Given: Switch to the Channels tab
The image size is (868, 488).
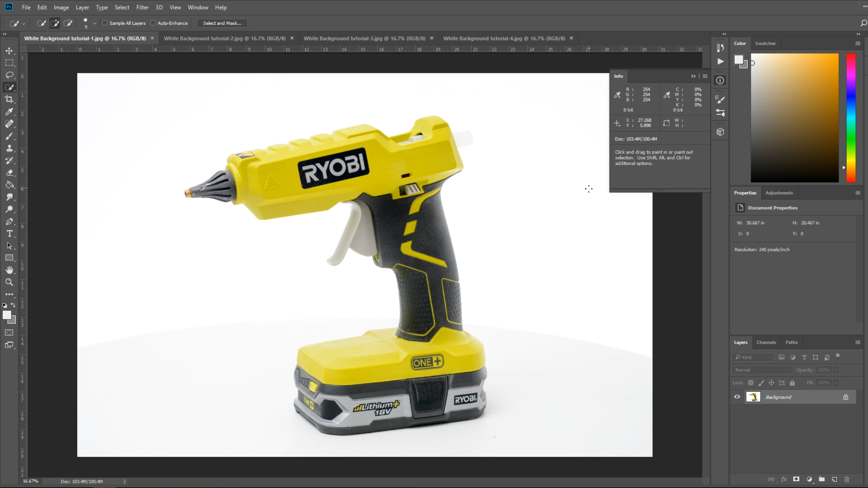Looking at the screenshot, I should tap(766, 343).
